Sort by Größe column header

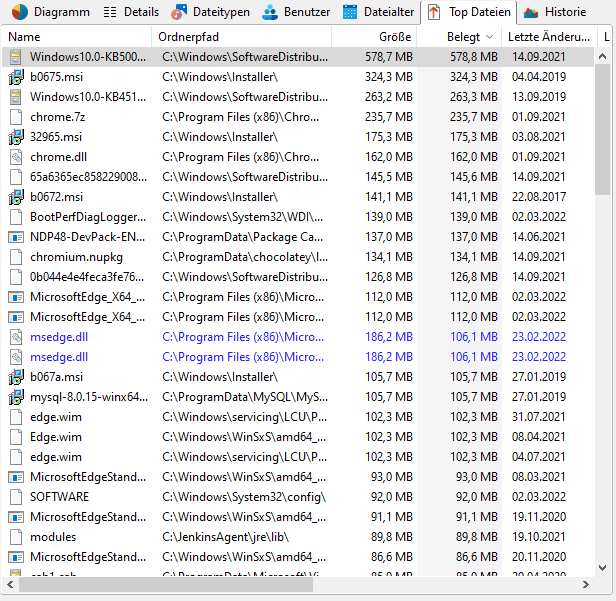coord(374,37)
